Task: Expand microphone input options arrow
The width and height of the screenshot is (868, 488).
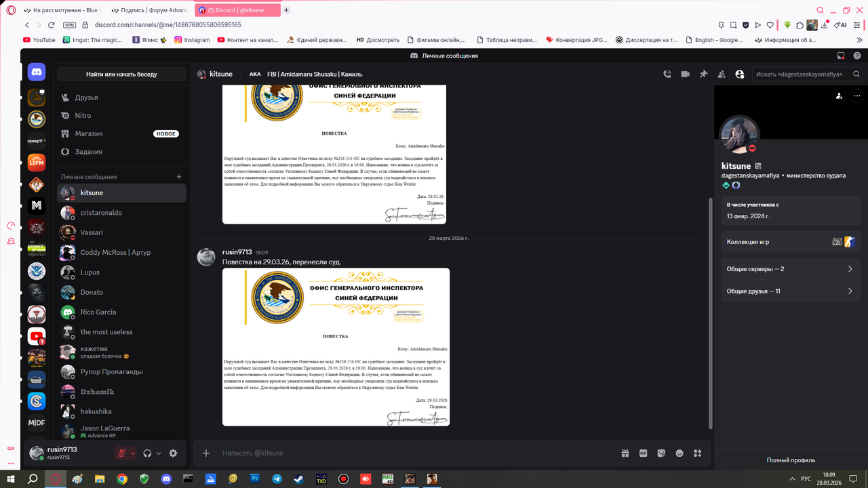Action: pyautogui.click(x=133, y=453)
